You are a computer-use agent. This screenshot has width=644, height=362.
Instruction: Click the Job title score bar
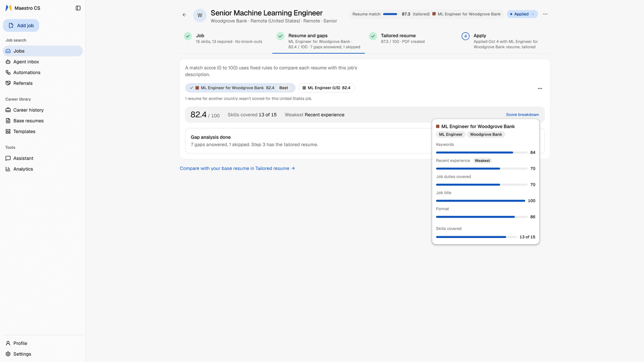[481, 201]
